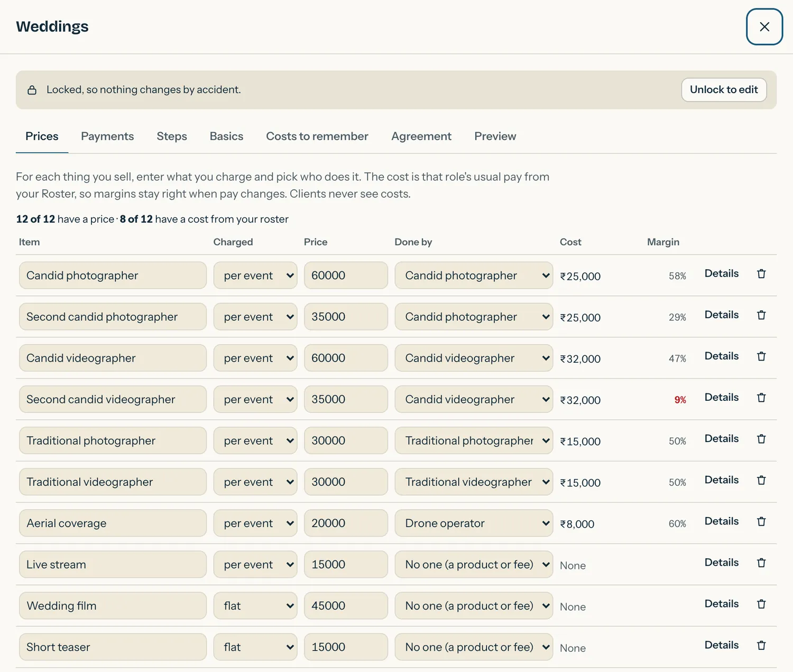The width and height of the screenshot is (793, 672).
Task: View Details for Second candid videographer
Action: pos(722,397)
